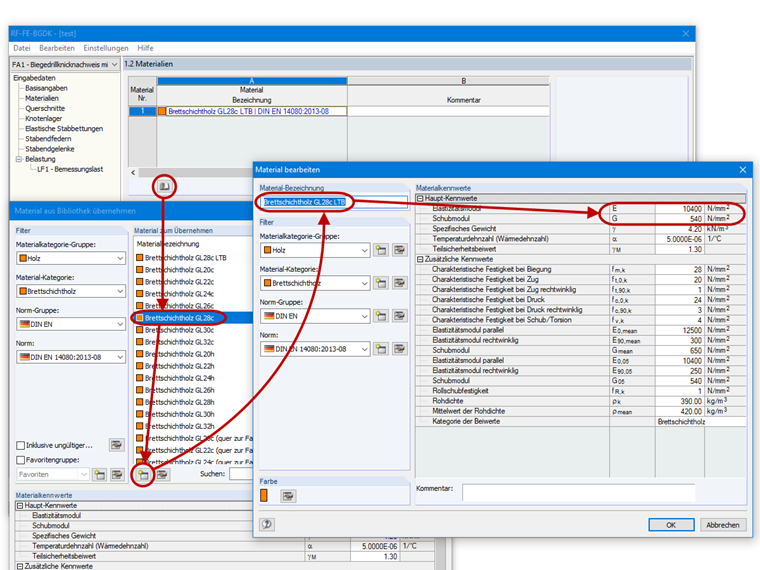Click Schubmodul G value 540
Viewport: 760px width, 570px height.
[679, 219]
